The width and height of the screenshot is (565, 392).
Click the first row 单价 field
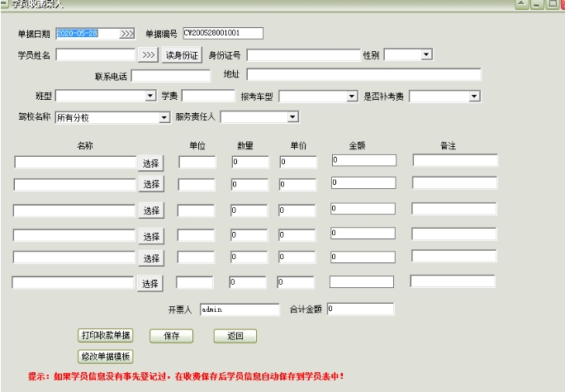pyautogui.click(x=298, y=162)
